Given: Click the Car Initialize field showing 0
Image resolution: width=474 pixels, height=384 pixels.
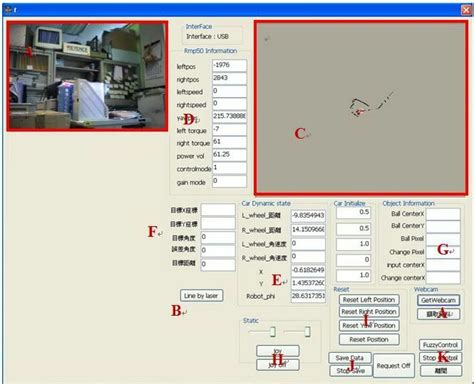Looking at the screenshot, I should tap(353, 260).
